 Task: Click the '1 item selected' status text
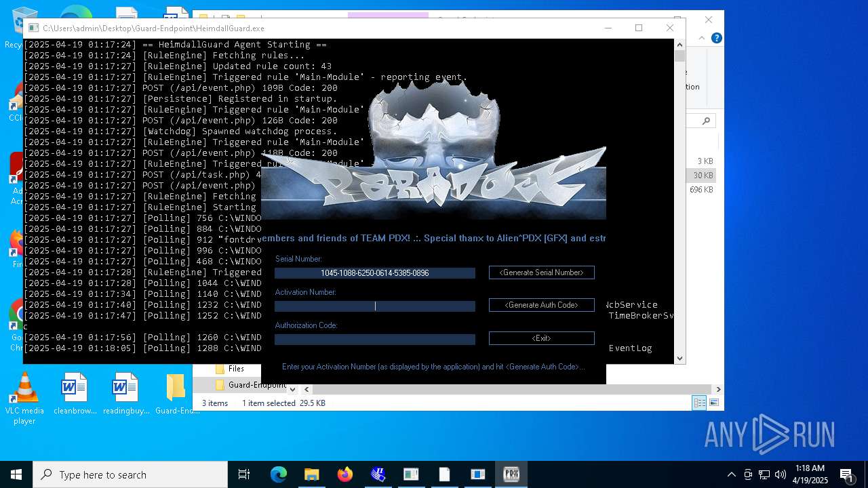tap(269, 403)
